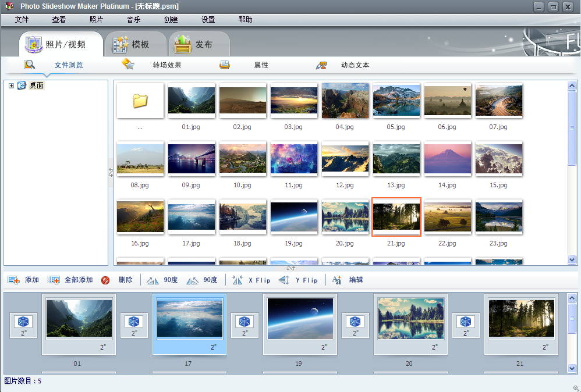Open the parent folder icon
This screenshot has width=581, height=392.
[x=140, y=101]
